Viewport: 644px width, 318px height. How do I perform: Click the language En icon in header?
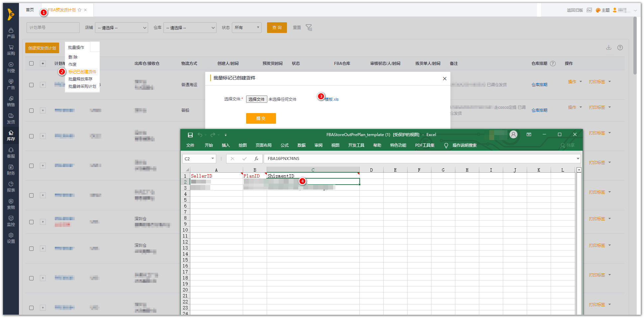[x=589, y=10]
